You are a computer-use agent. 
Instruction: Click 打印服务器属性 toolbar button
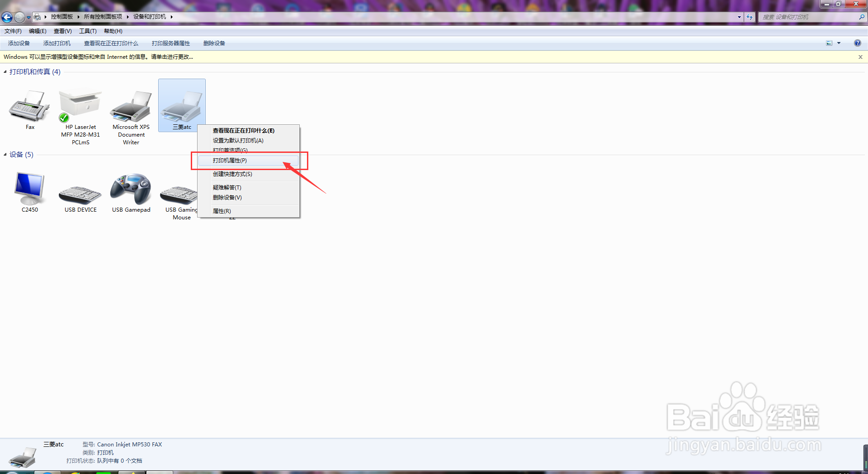point(171,43)
